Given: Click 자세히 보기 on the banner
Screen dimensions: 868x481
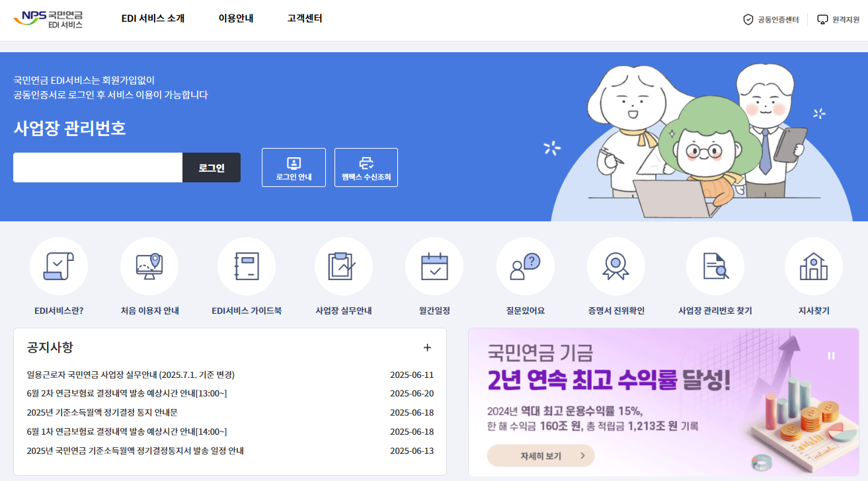Looking at the screenshot, I should [x=541, y=456].
